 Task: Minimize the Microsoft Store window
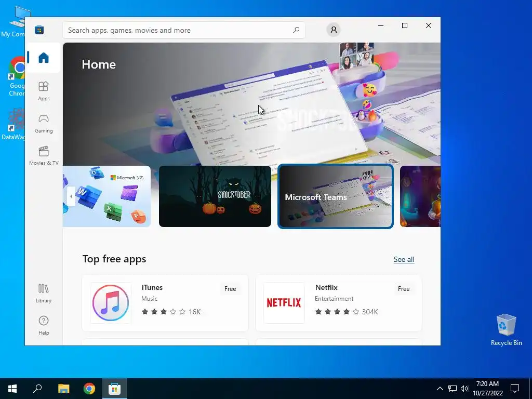pyautogui.click(x=381, y=25)
